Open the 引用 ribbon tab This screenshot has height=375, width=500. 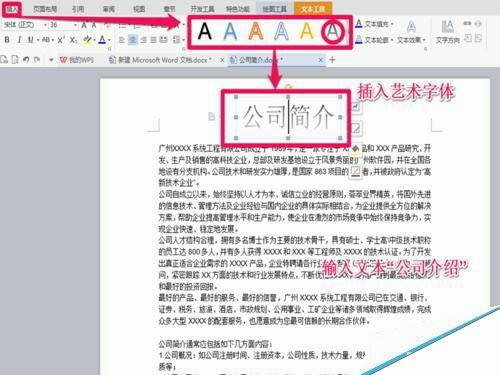[78, 9]
